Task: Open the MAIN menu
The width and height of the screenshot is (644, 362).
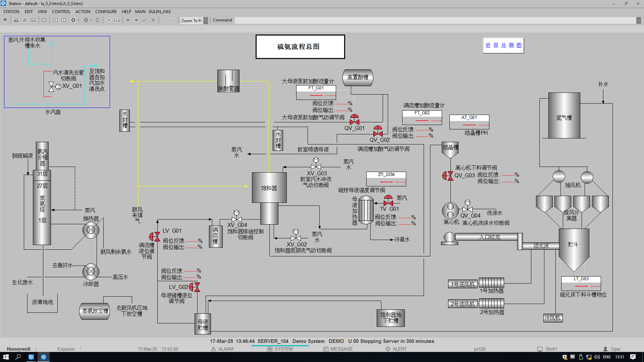Action: [140, 11]
